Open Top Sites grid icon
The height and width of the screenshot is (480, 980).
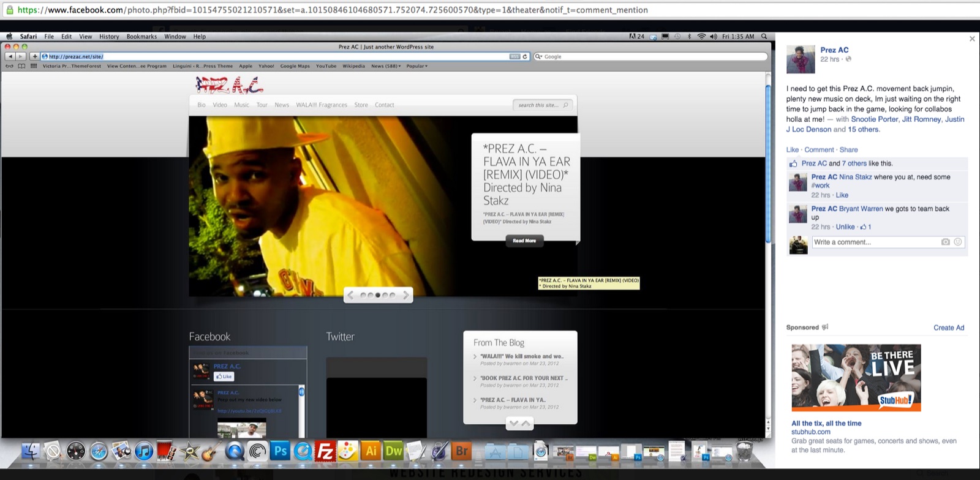tap(34, 66)
